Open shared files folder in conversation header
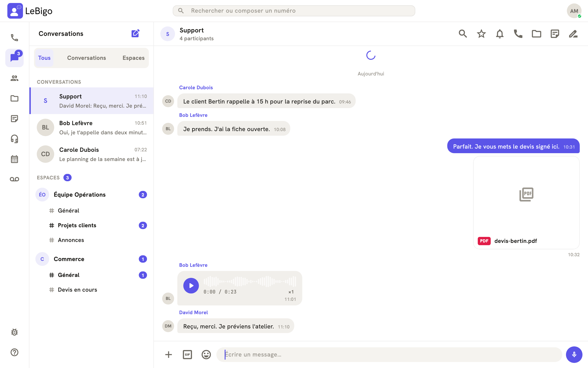This screenshot has width=588, height=368. (x=536, y=34)
